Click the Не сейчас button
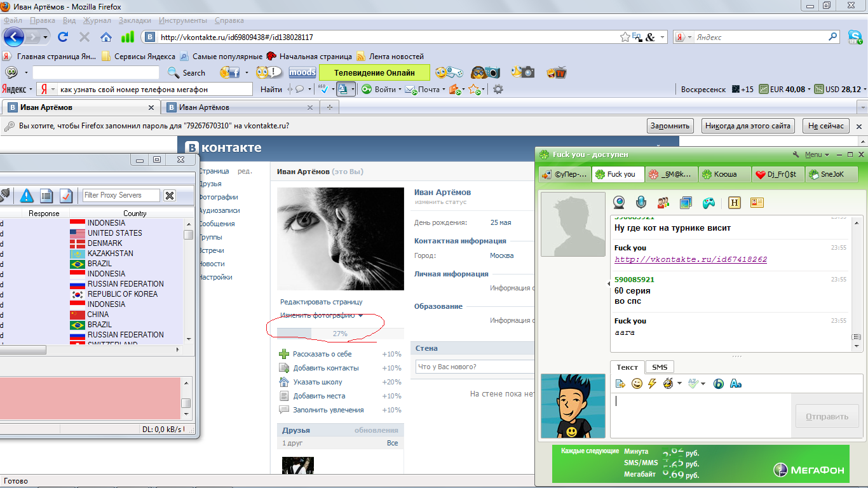This screenshot has height=488, width=868. (826, 126)
